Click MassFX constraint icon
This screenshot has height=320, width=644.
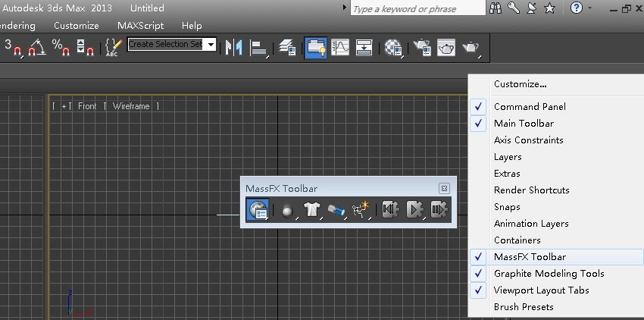click(336, 210)
